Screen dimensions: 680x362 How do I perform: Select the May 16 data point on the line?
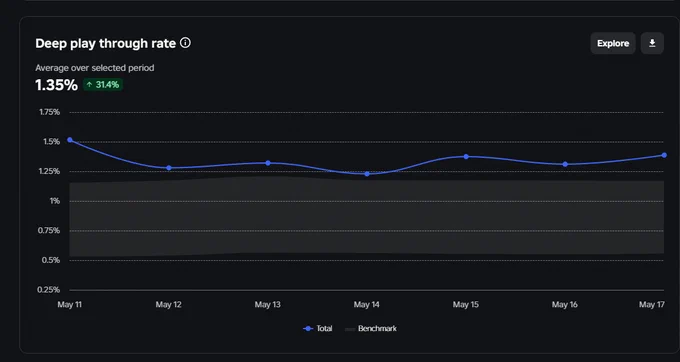pos(565,164)
